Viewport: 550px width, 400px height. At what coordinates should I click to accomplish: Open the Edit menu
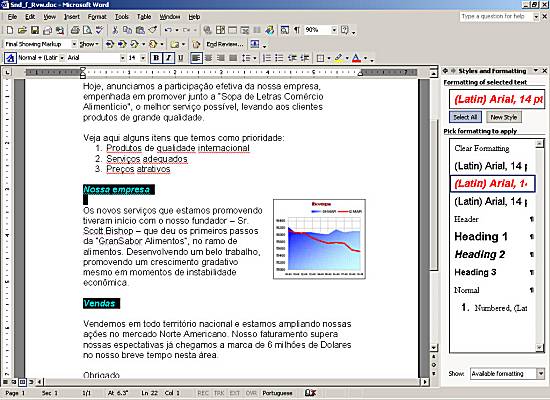point(30,16)
